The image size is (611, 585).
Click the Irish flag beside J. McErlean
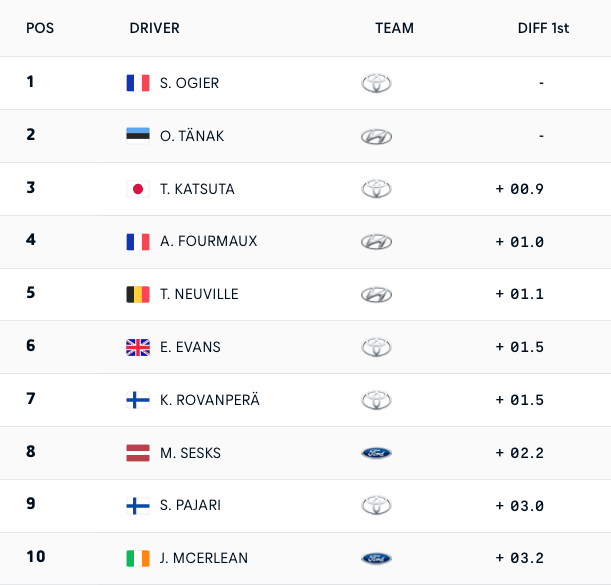pyautogui.click(x=138, y=558)
